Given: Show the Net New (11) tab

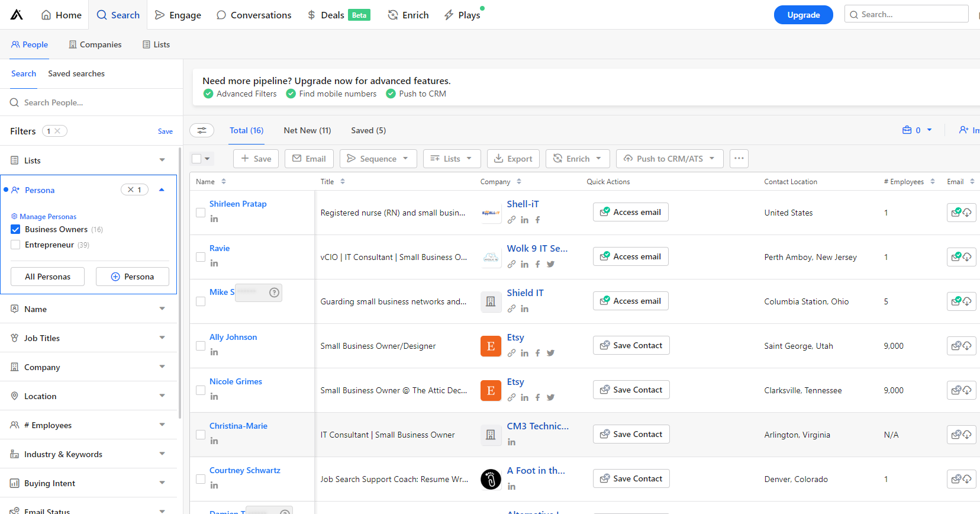Looking at the screenshot, I should coord(307,130).
